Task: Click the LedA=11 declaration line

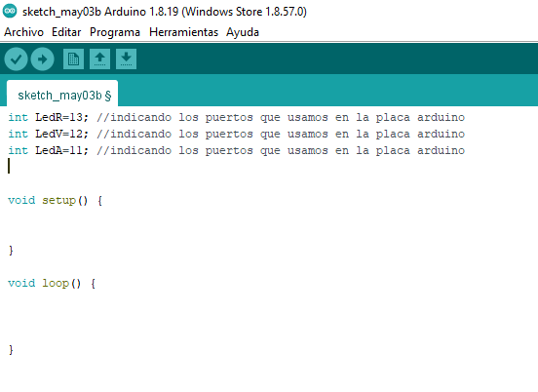Action: 237,150
